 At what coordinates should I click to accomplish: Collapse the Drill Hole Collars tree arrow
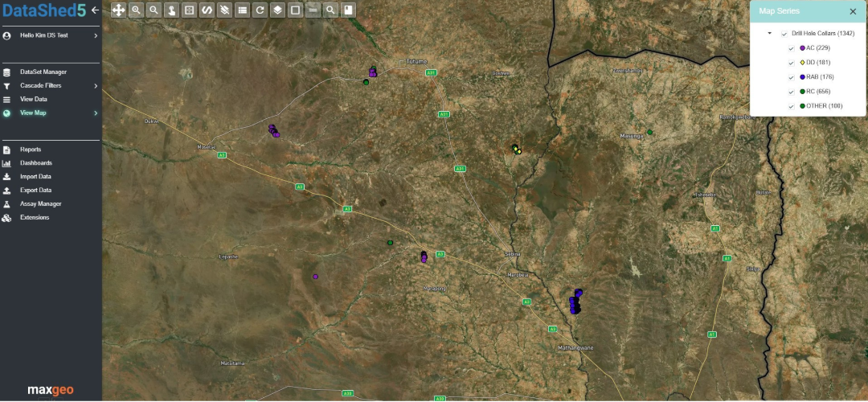point(769,33)
